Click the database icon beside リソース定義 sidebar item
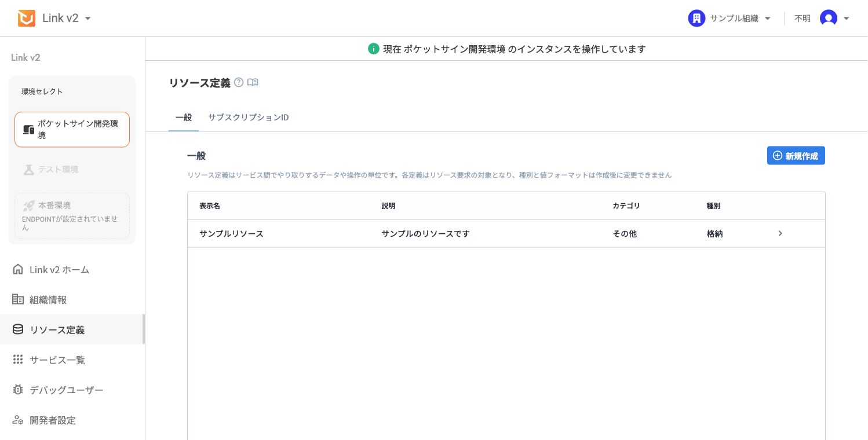The height and width of the screenshot is (440, 868). [x=18, y=329]
